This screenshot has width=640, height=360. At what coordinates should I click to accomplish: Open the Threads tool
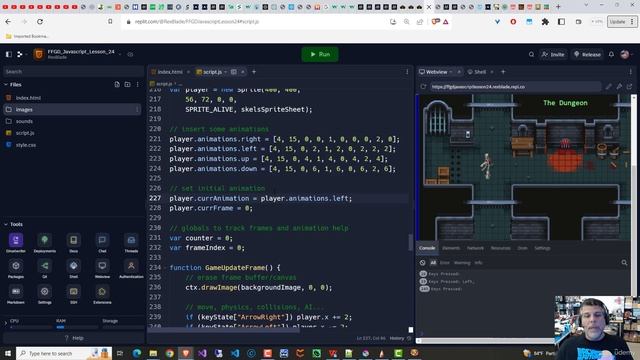[131, 243]
